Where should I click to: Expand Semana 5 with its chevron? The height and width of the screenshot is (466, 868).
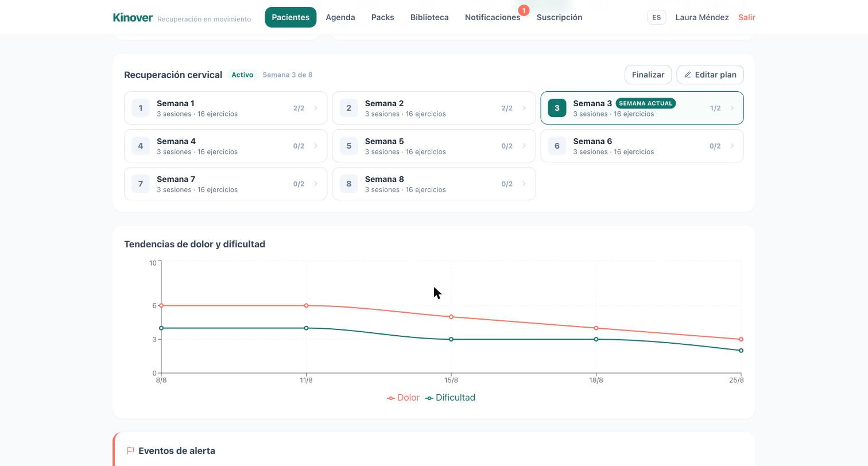(524, 146)
